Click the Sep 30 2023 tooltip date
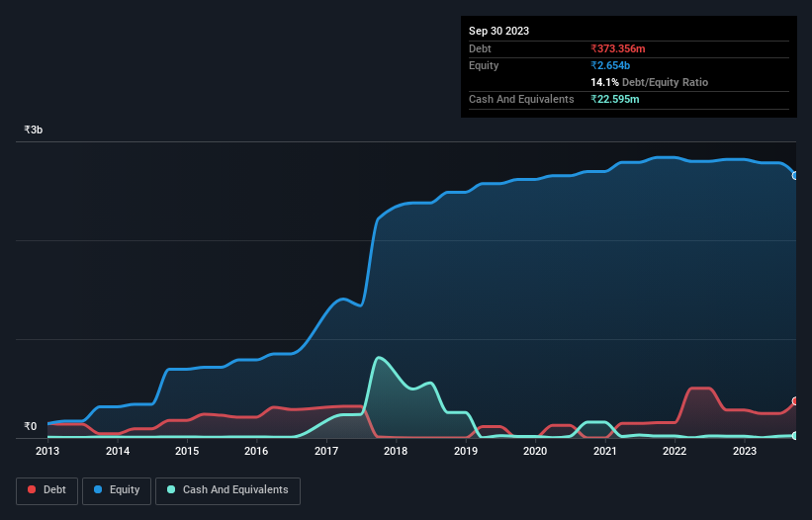The width and height of the screenshot is (812, 520). [x=498, y=31]
